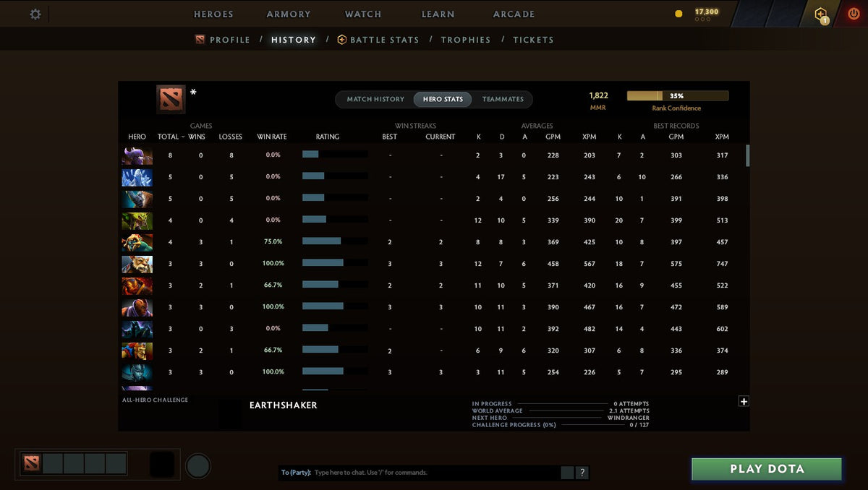Click the player avatar with Dota logo
This screenshot has width=868, height=490.
(171, 99)
